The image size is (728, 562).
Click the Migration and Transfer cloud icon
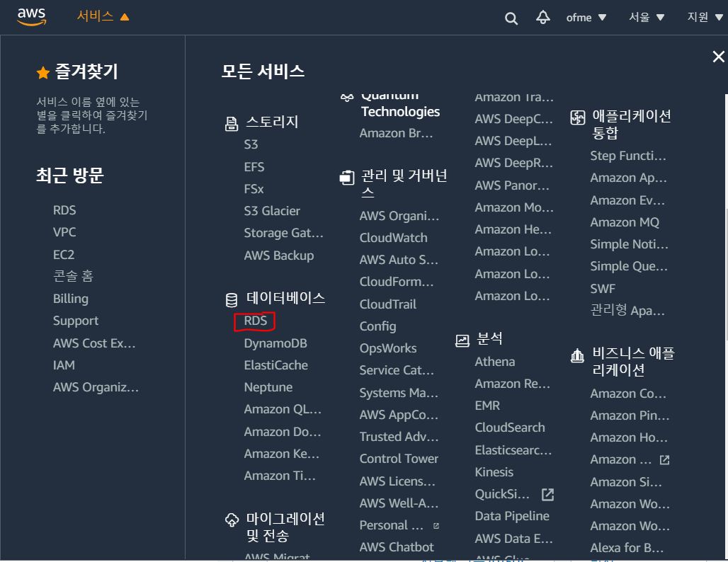click(232, 520)
